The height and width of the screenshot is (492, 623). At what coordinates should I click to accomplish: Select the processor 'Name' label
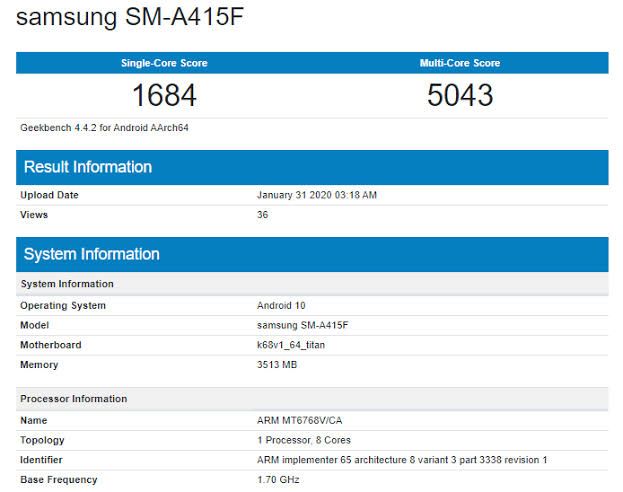point(33,420)
